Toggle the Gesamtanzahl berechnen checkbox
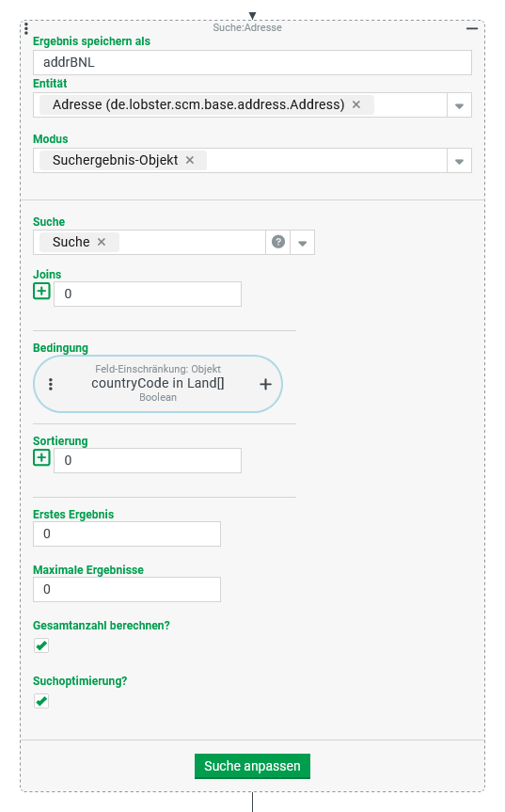 41,645
